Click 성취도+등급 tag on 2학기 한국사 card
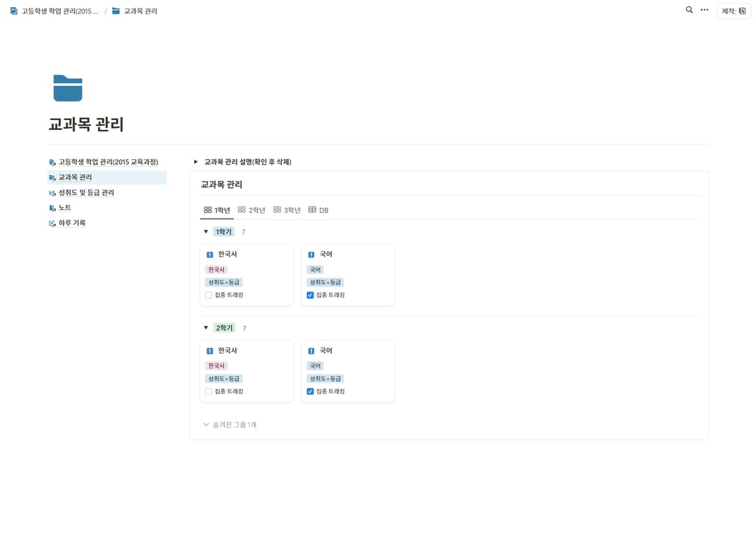 click(224, 378)
